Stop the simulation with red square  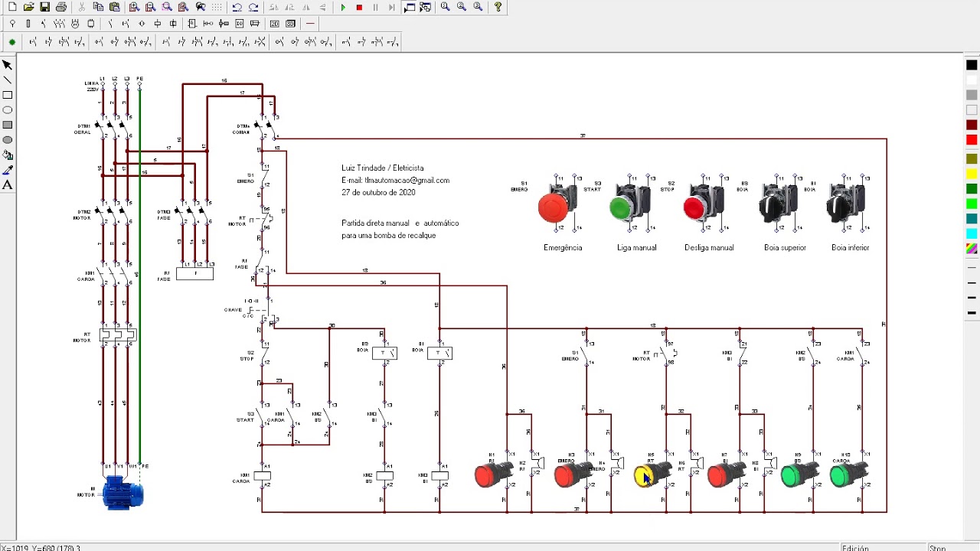pos(359,7)
